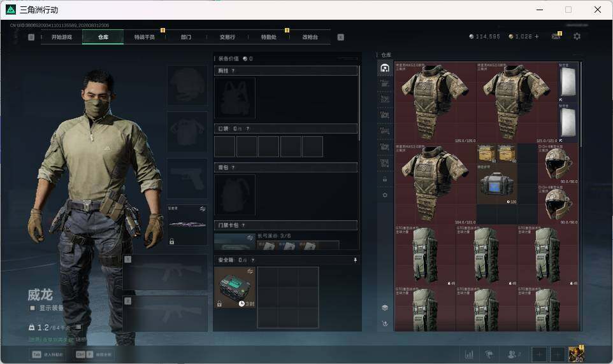This screenshot has height=364, width=613.
Task: Select the armor vest with 121.0/121.0 durability
Action: coord(517,102)
